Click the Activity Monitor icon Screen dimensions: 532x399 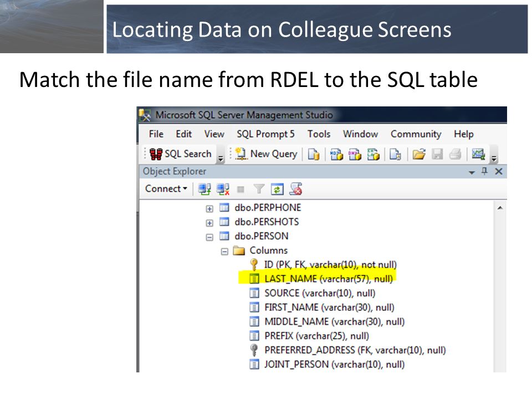[478, 154]
